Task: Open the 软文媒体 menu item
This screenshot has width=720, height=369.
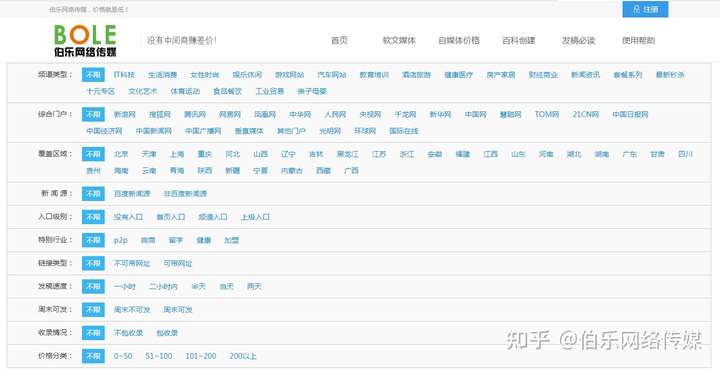Action: (399, 40)
